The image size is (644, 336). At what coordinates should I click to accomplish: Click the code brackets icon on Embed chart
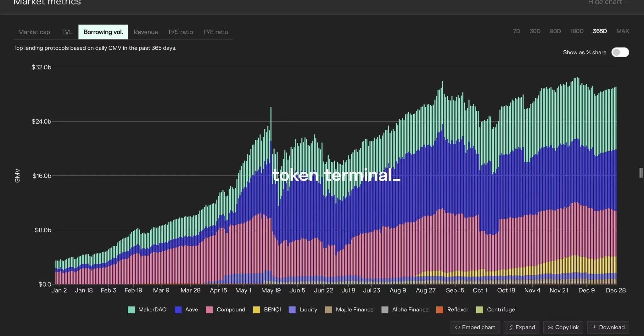[457, 328]
